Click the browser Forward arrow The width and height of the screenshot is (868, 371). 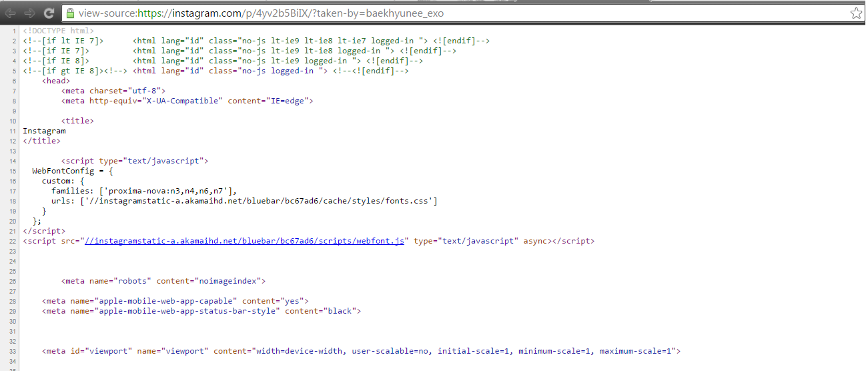29,13
